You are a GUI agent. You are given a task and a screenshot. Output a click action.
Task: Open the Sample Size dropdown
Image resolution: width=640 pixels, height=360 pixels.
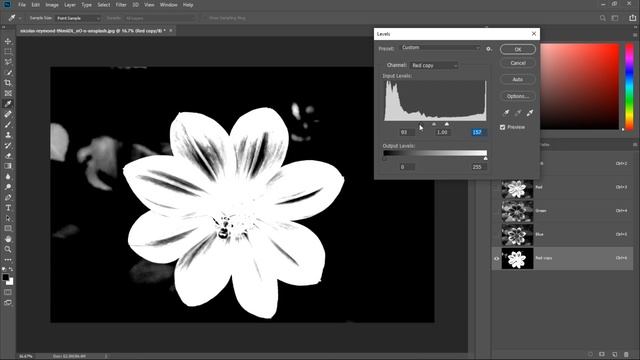click(78, 18)
